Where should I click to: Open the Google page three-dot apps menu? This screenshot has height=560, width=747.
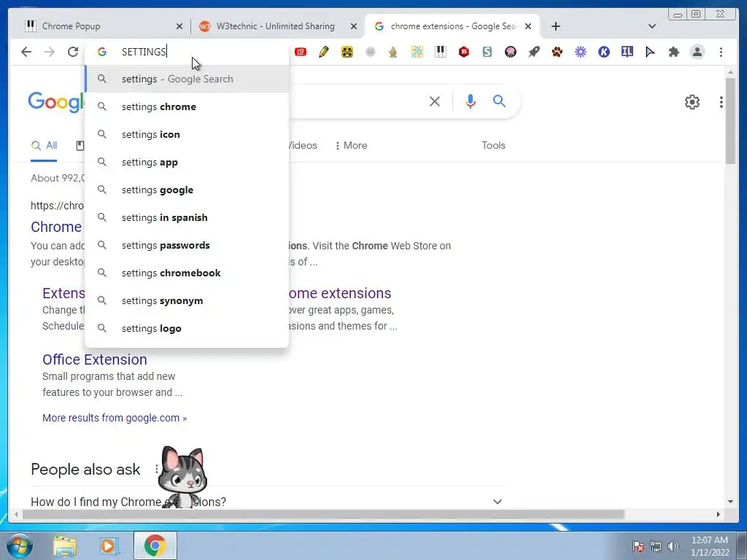(x=721, y=102)
